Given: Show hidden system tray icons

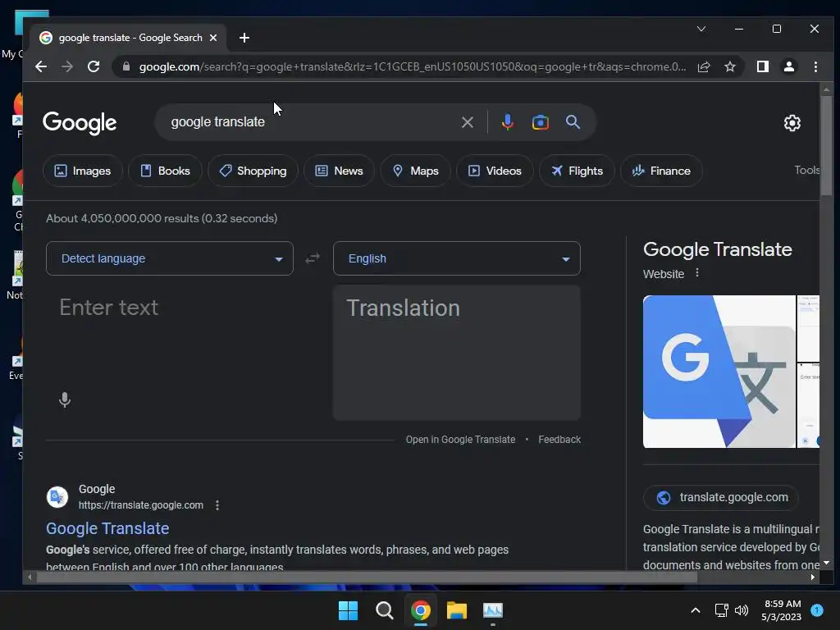Looking at the screenshot, I should click(x=696, y=610).
